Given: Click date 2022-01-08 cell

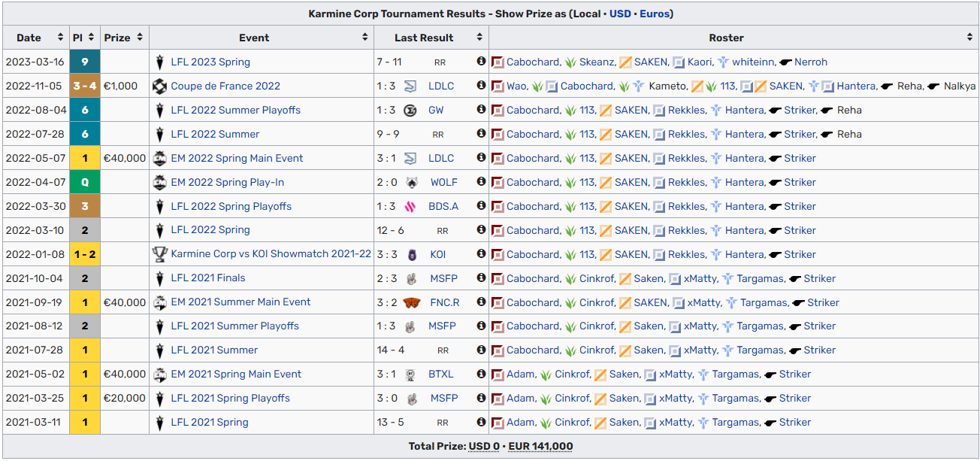Looking at the screenshot, I should click(35, 254).
